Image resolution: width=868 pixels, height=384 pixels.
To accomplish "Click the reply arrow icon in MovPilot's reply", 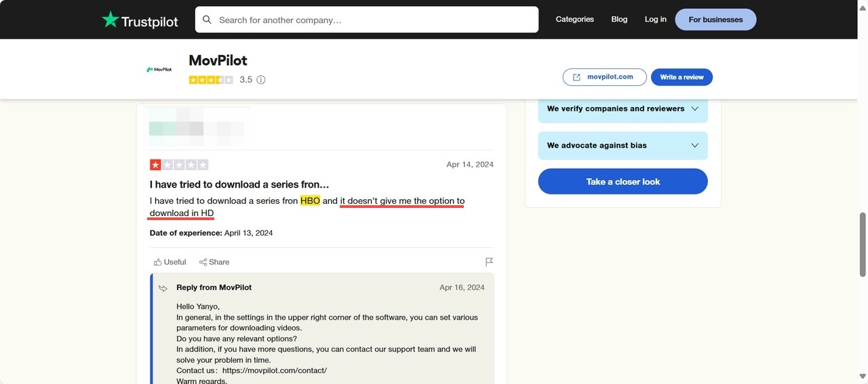I will pyautogui.click(x=163, y=289).
